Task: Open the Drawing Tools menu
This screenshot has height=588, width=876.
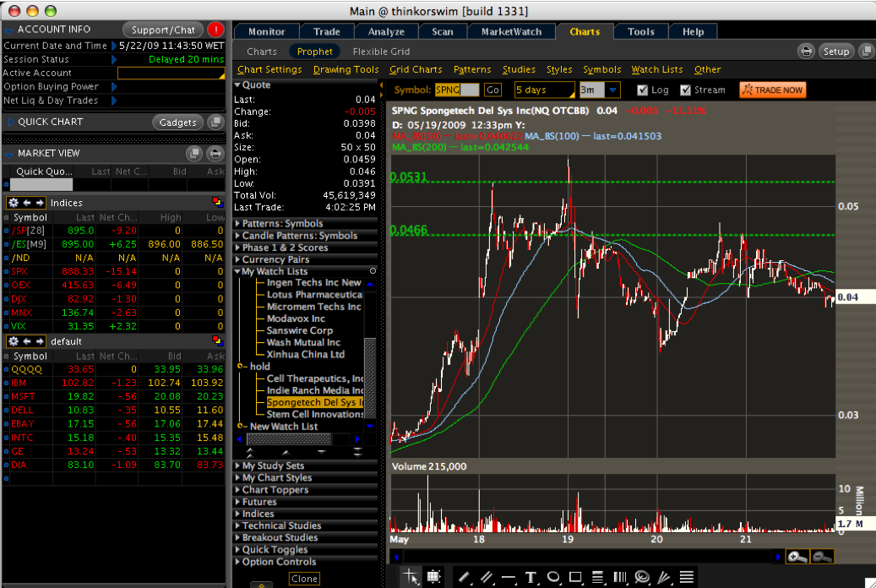Action: point(346,69)
